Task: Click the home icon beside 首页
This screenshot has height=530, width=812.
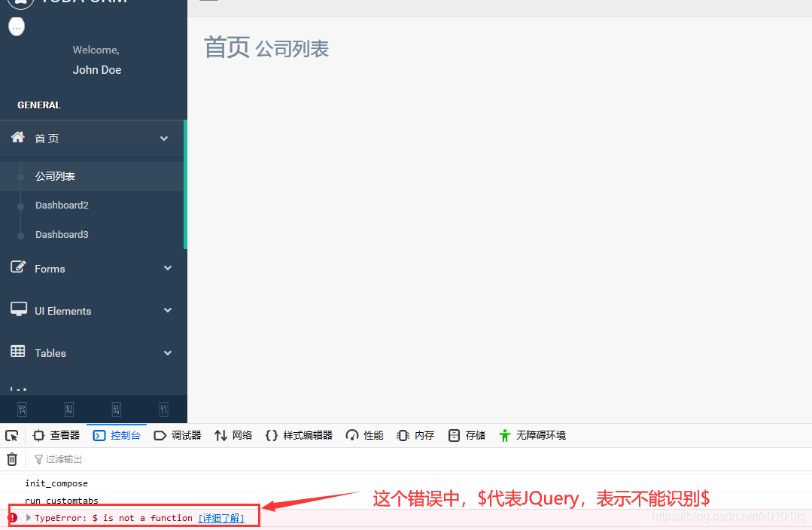Action: pyautogui.click(x=17, y=138)
